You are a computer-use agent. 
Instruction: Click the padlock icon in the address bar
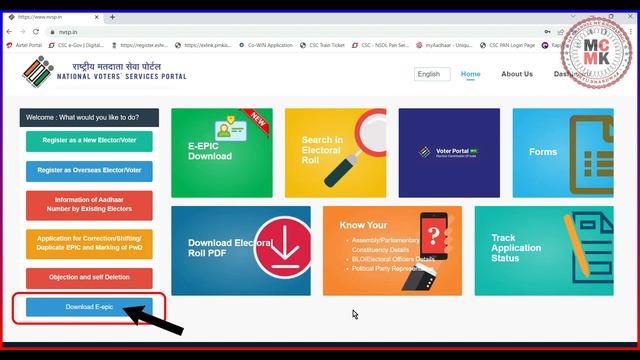pyautogui.click(x=52, y=32)
